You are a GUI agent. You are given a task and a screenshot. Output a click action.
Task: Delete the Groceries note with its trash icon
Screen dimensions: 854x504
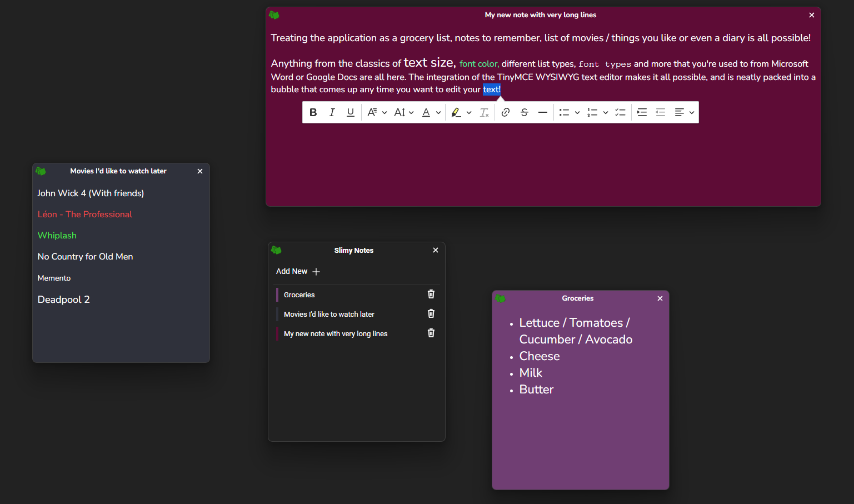coord(431,294)
